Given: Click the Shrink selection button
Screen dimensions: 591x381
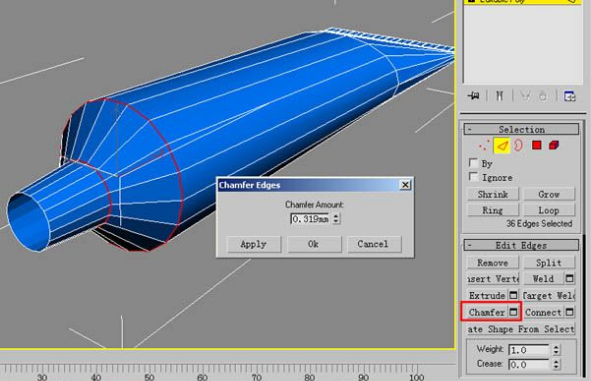Looking at the screenshot, I should [493, 194].
